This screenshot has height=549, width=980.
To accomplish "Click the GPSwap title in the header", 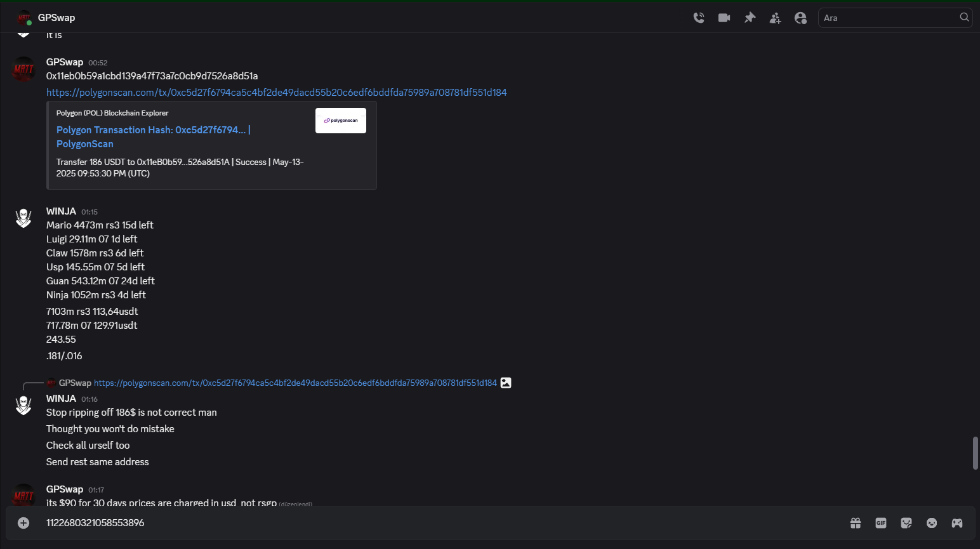I will (x=56, y=18).
